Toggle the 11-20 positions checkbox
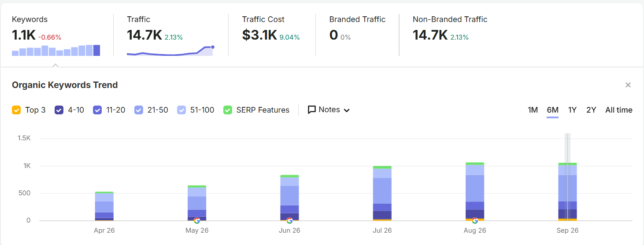 (97, 110)
